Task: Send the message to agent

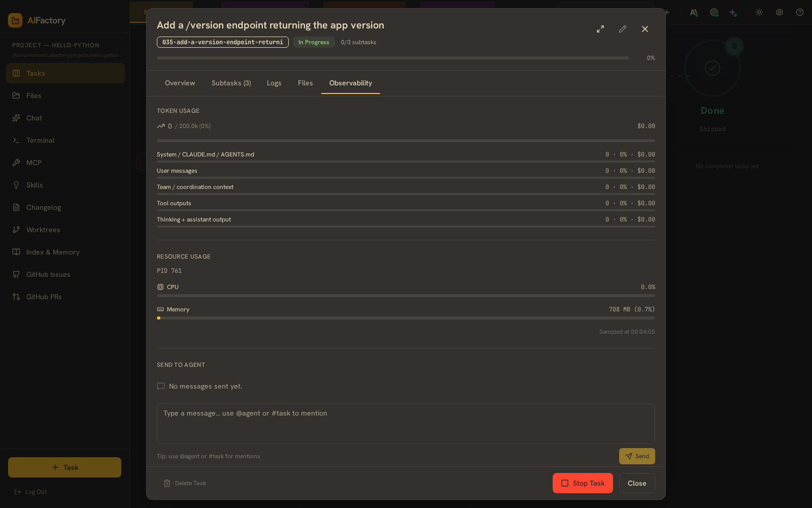Action: click(637, 456)
